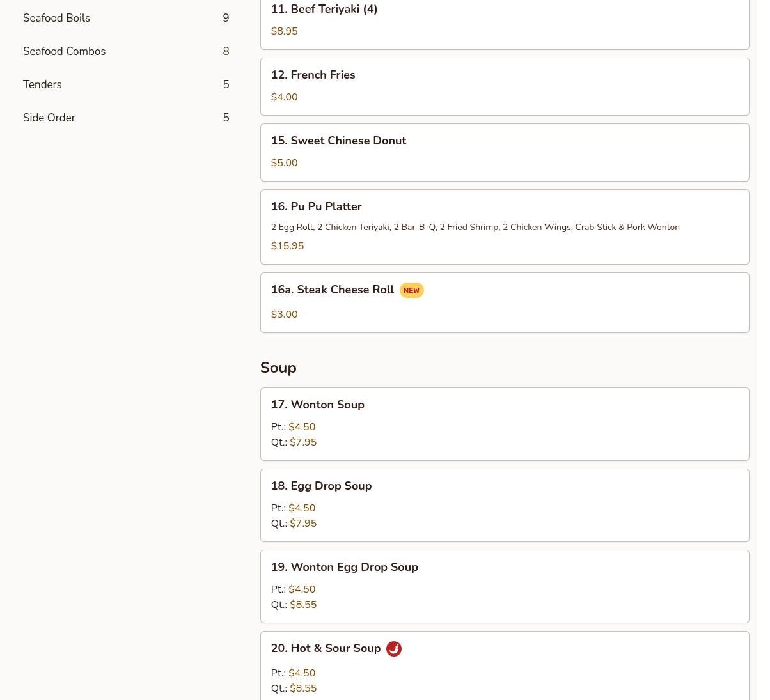Click Wonton Soup quart price $7.95
This screenshot has width=770, height=700.
tap(303, 442)
